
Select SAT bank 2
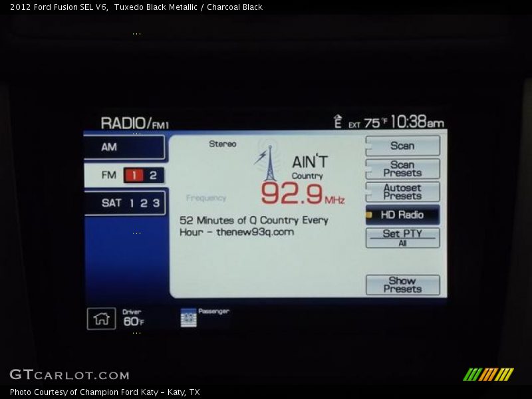tap(144, 203)
